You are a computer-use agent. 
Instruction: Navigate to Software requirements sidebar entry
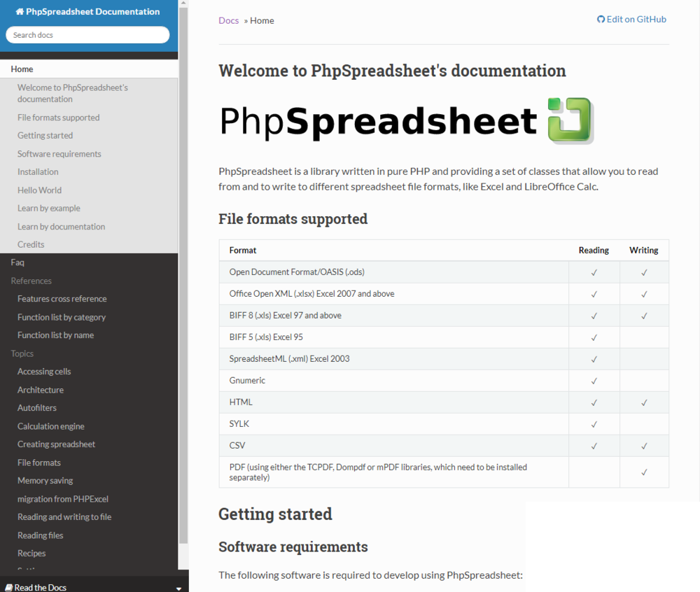(x=59, y=154)
